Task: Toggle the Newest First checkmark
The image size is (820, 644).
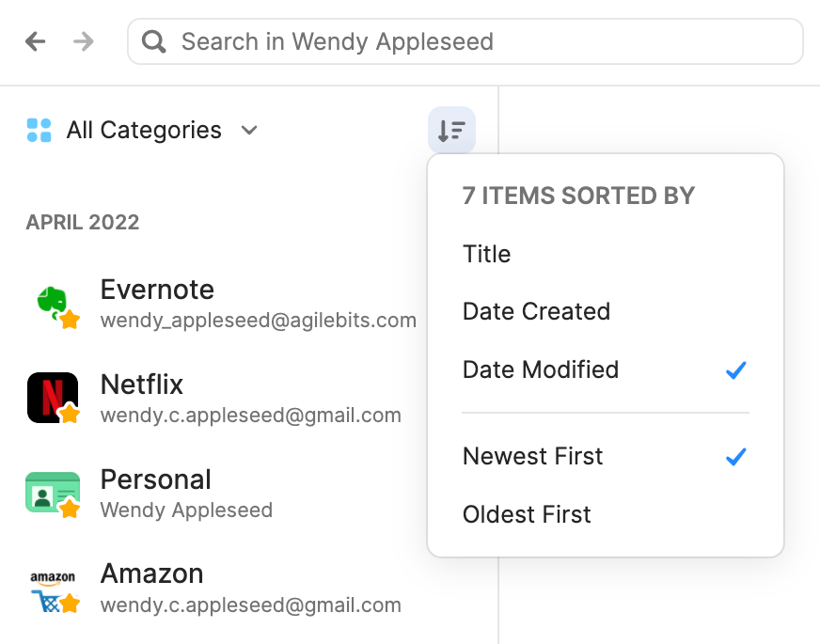Action: (735, 457)
